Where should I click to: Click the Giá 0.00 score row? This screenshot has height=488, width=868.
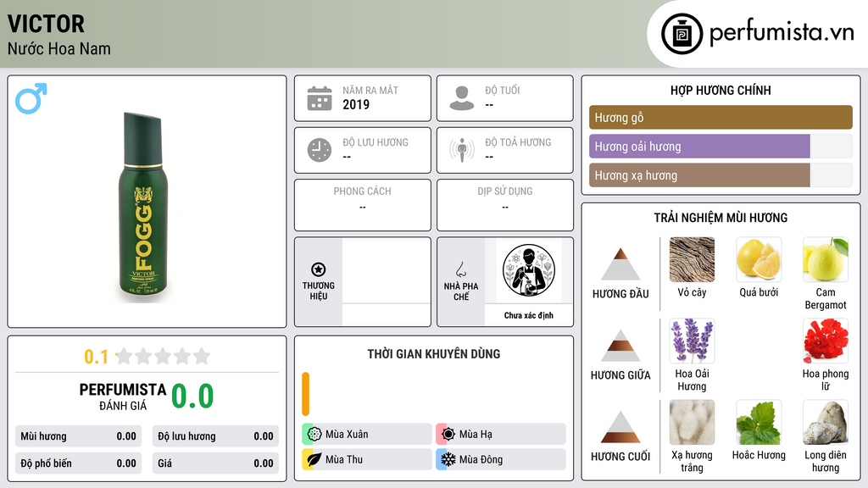tap(215, 463)
